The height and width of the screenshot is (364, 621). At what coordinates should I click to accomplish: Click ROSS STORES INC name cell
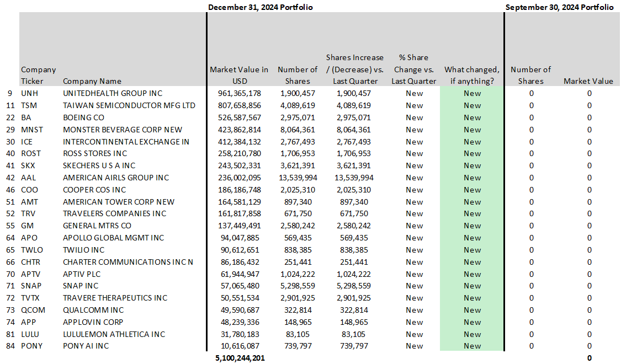point(95,153)
